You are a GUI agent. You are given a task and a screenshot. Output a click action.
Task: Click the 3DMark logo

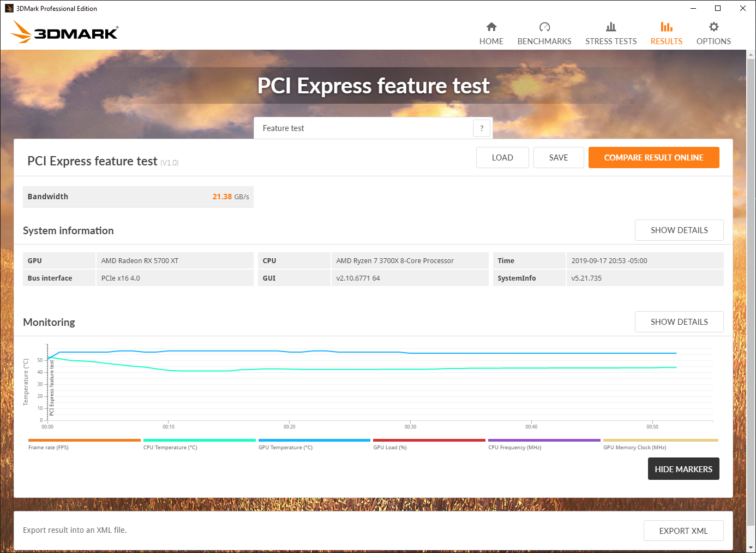point(64,32)
